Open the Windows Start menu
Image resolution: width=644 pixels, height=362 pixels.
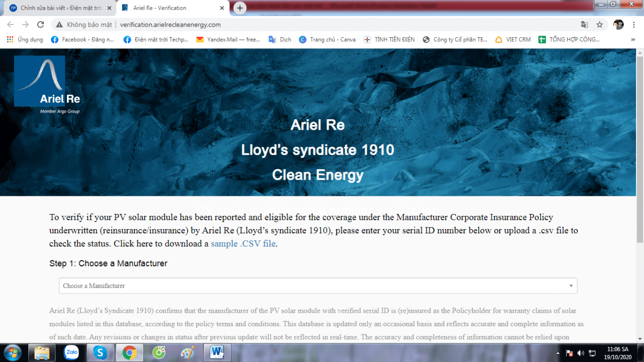coord(12,352)
